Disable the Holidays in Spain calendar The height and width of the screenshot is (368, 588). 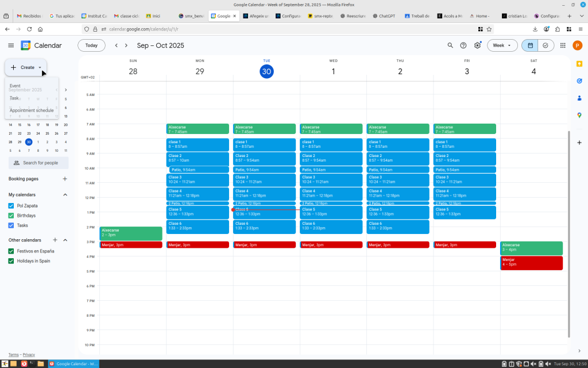[x=11, y=261]
